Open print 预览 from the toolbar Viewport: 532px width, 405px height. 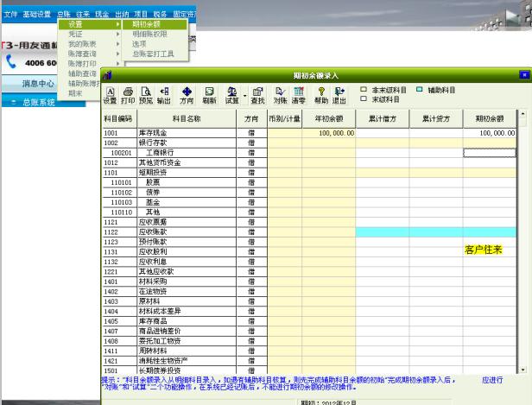click(146, 95)
